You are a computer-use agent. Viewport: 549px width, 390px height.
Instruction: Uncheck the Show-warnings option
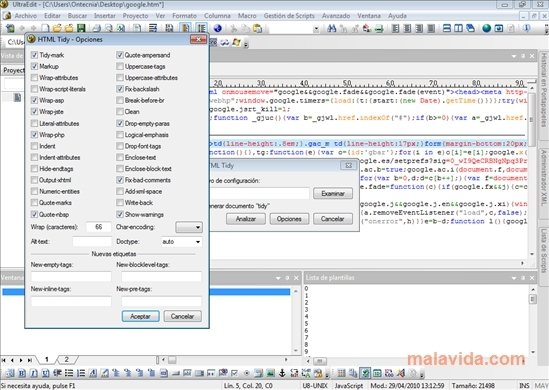[x=120, y=214]
